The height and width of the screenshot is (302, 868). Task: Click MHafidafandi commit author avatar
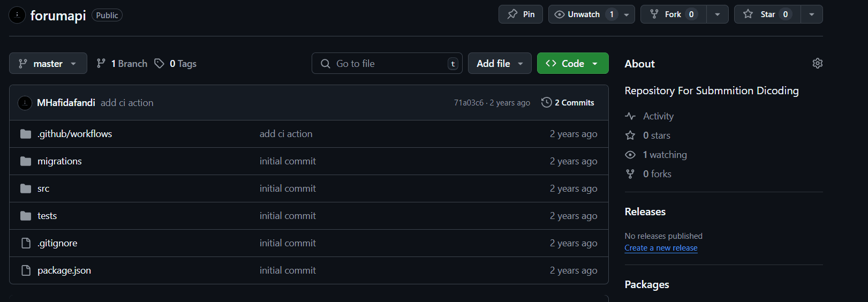[25, 102]
